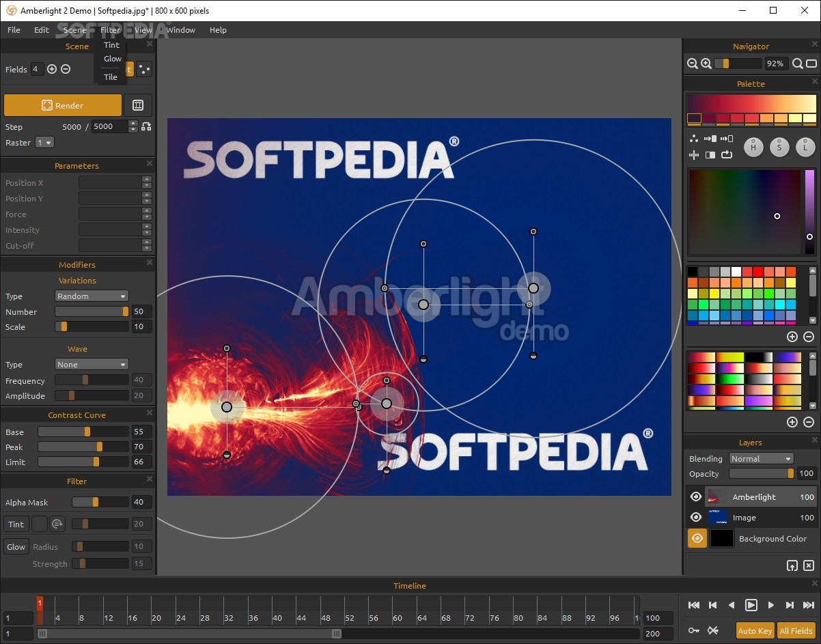Select the Amberlight layer thumbnail
Viewport: 821px width, 644px height.
tap(716, 497)
